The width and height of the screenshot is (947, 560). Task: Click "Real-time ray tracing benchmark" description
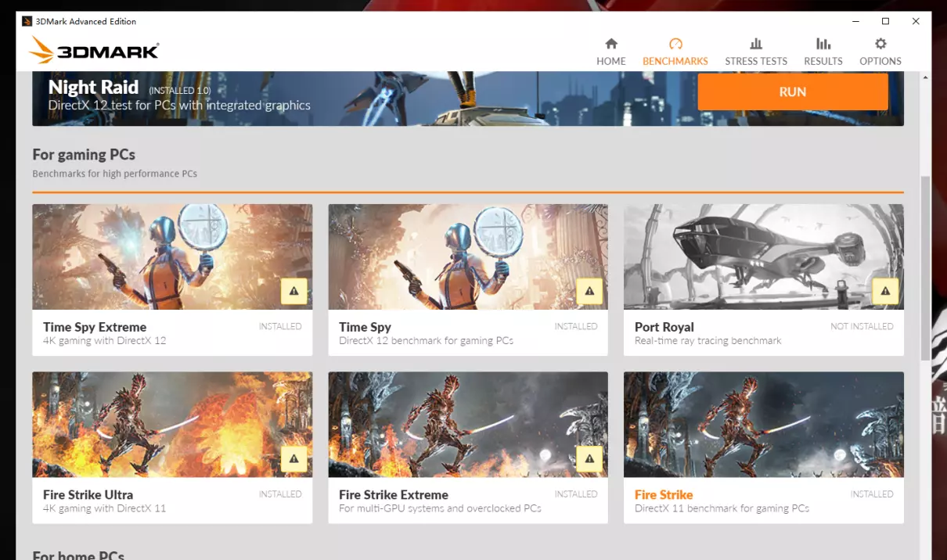tap(708, 340)
